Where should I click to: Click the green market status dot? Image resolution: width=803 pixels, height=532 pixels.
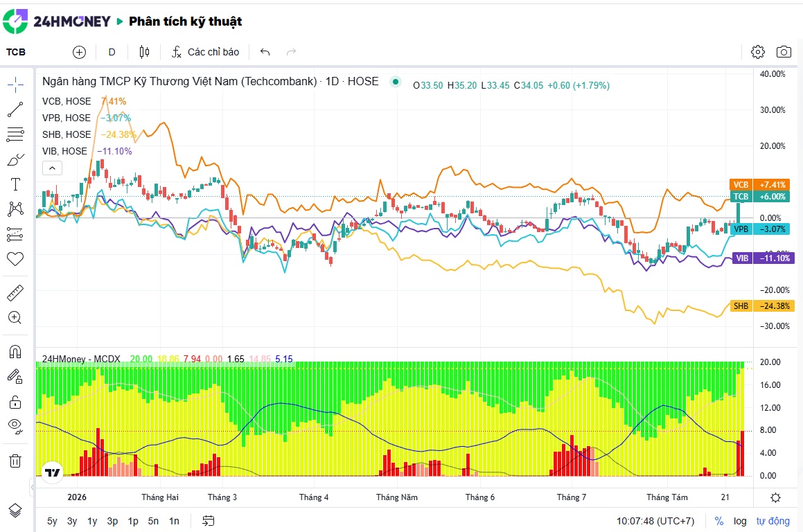click(x=396, y=82)
